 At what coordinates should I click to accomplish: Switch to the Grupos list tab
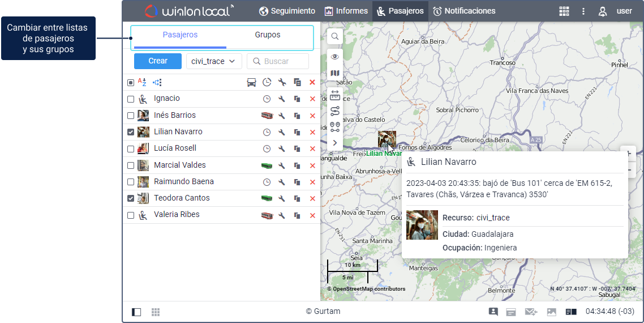tap(267, 35)
